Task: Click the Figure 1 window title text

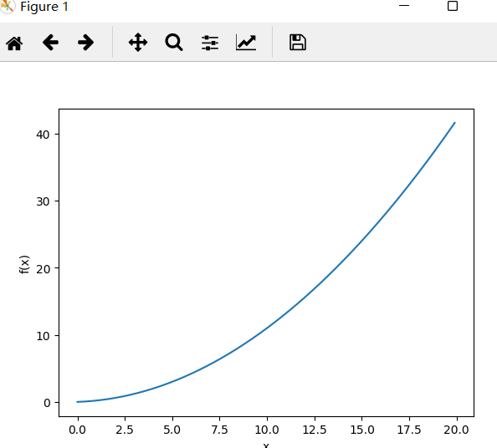Action: coord(44,7)
